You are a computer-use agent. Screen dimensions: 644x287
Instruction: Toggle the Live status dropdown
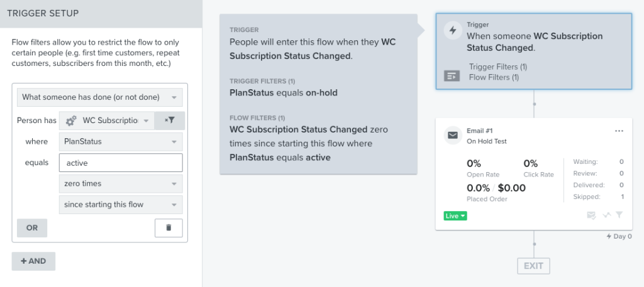pos(455,215)
